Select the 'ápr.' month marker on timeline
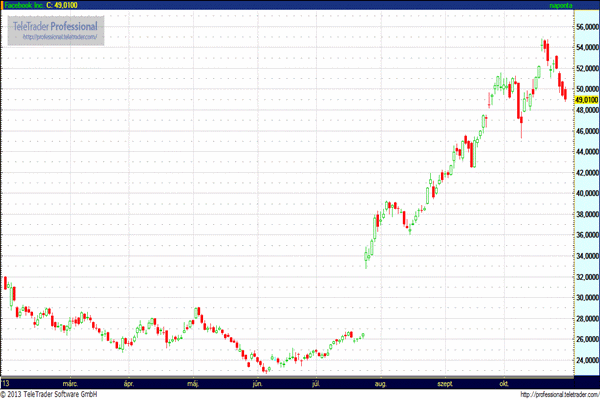Viewport: 600px width, 400px height. coord(129,384)
